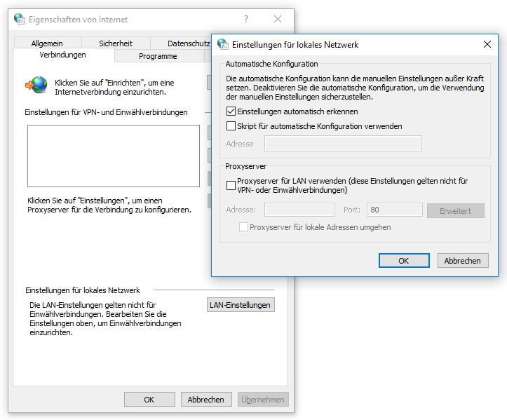Click OK in Internet Properties window
The width and height of the screenshot is (507, 420).
coord(149,400)
